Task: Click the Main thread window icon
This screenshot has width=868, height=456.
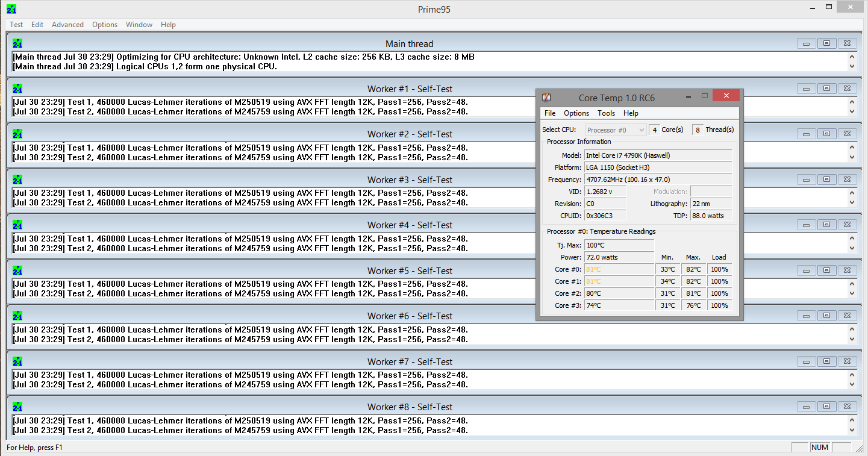Action: click(x=17, y=43)
